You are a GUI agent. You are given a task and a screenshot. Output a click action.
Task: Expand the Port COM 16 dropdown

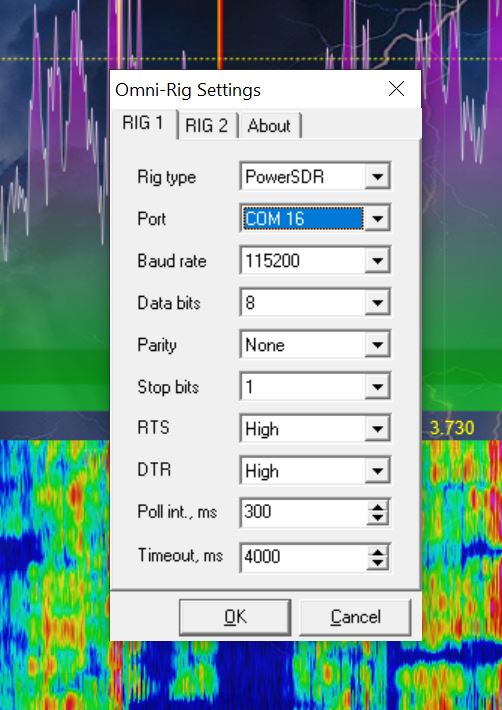(377, 219)
